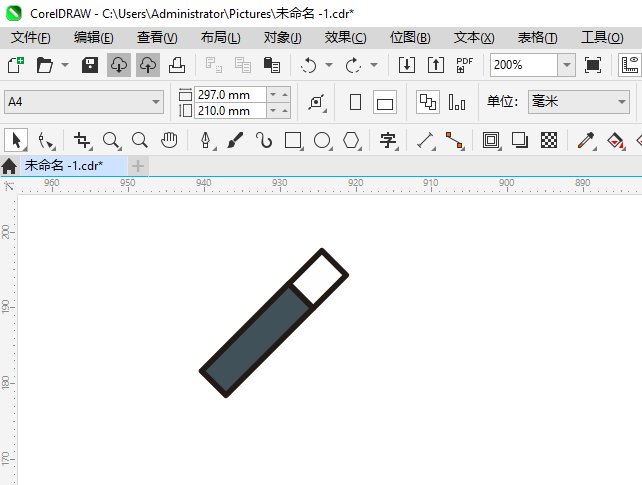
Task: Click the plus button for new tab
Action: [x=138, y=166]
